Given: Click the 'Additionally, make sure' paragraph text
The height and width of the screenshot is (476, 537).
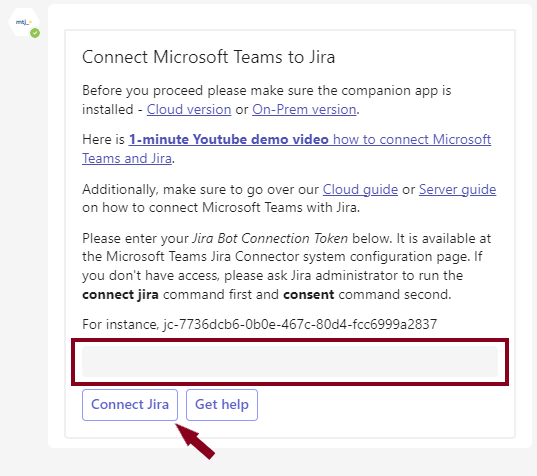Looking at the screenshot, I should click(289, 199).
